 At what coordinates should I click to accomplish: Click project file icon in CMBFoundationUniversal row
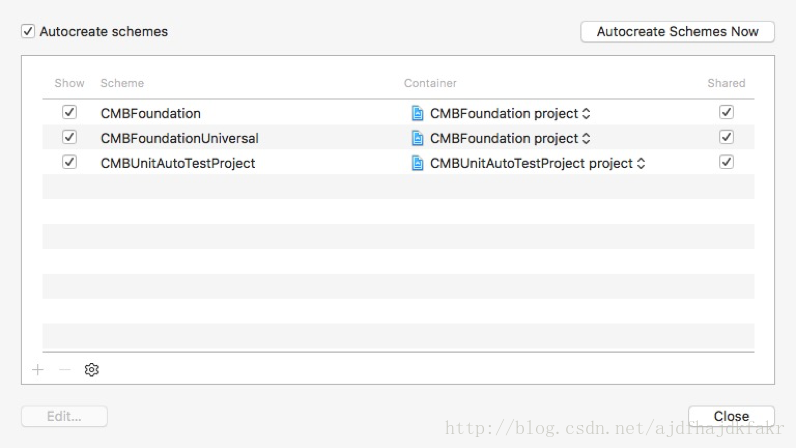[417, 138]
